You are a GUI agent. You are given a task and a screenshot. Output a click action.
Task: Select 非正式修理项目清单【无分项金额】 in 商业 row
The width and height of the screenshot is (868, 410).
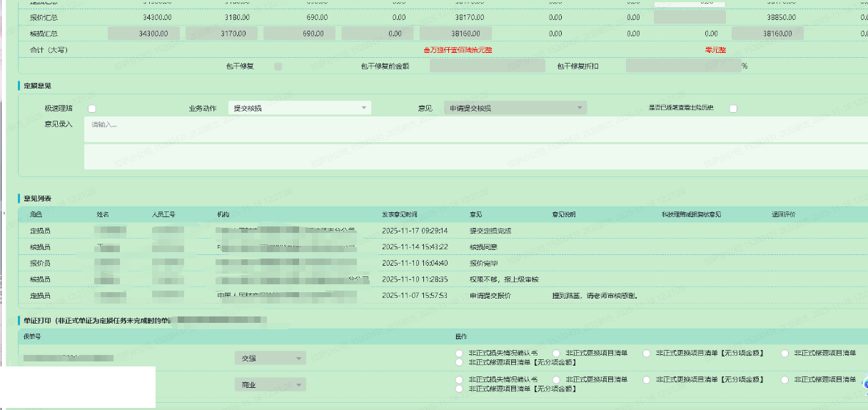click(x=460, y=389)
